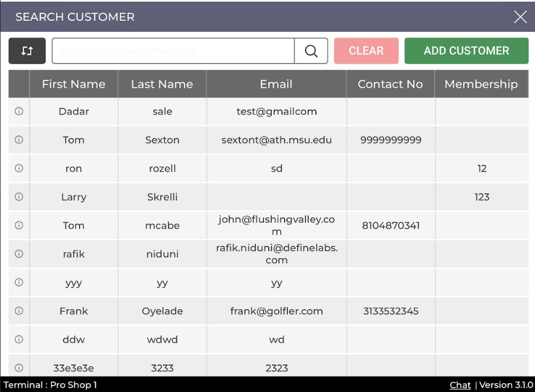535x392 pixels.
Task: Open info icon for ddw wdwd
Action: [19, 339]
